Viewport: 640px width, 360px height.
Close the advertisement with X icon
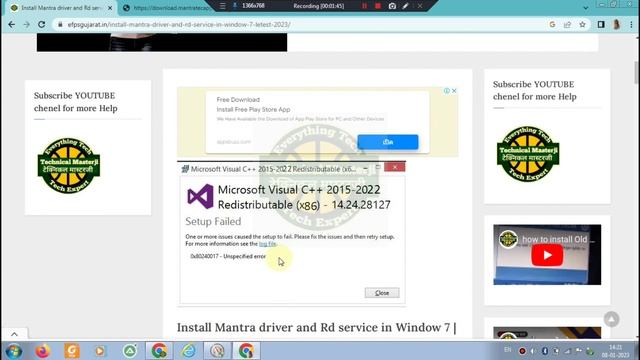(x=454, y=91)
